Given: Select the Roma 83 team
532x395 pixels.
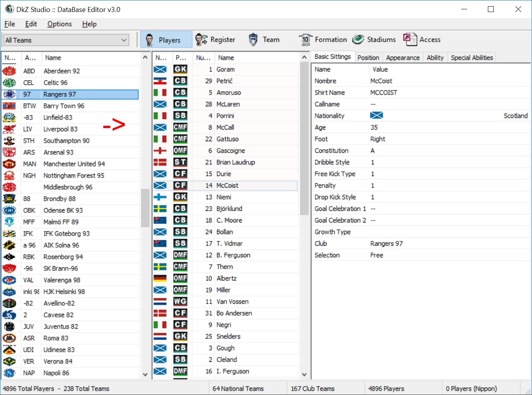Looking at the screenshot, I should coord(70,338).
